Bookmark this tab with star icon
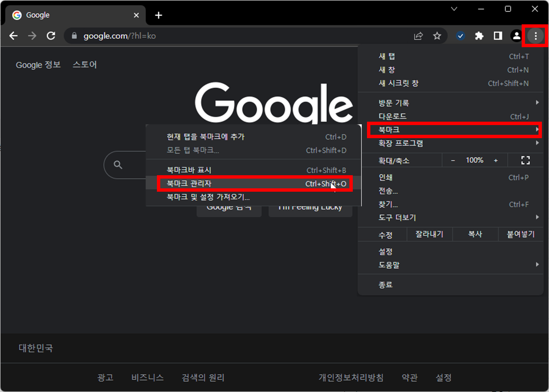This screenshot has width=549, height=392. click(437, 36)
